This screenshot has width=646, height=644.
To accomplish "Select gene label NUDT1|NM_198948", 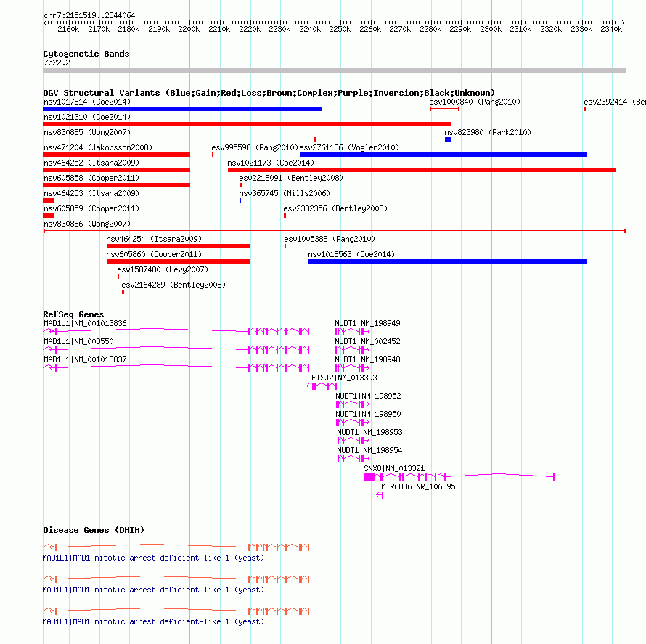I will coord(367,359).
